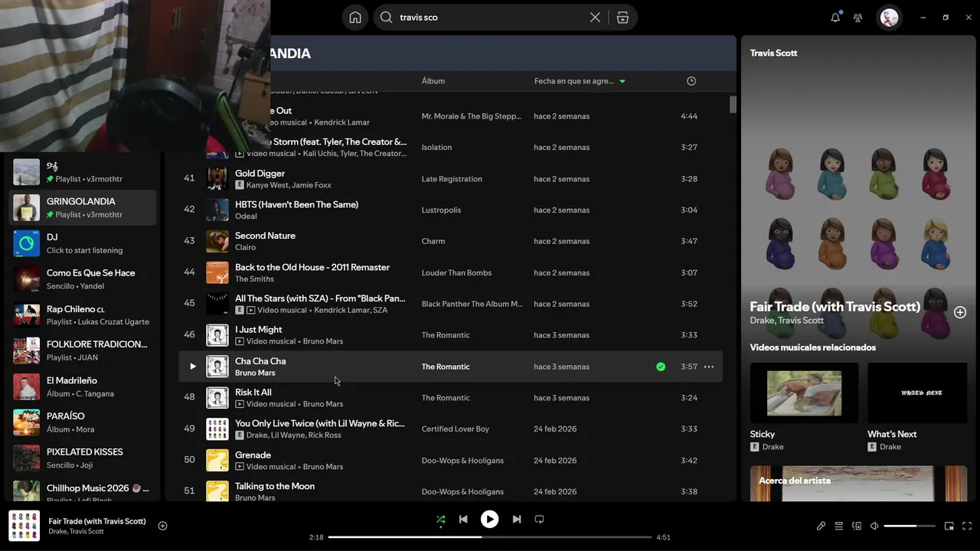The height and width of the screenshot is (551, 980).
Task: Open The Smiths artist link
Action: point(254,279)
